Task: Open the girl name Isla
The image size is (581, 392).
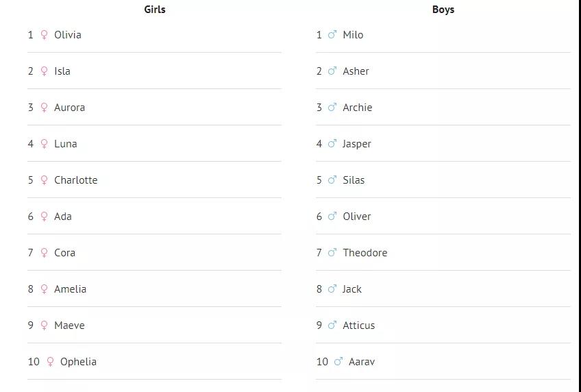Action: click(x=62, y=71)
